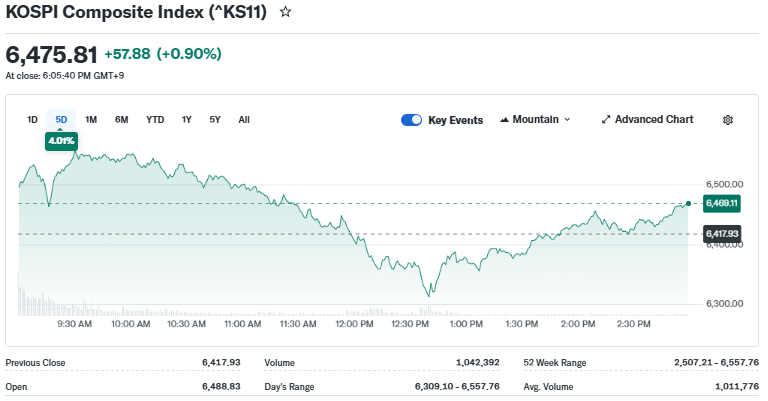
Task: Click the Previous Close value in the stats table
Action: pyautogui.click(x=221, y=362)
